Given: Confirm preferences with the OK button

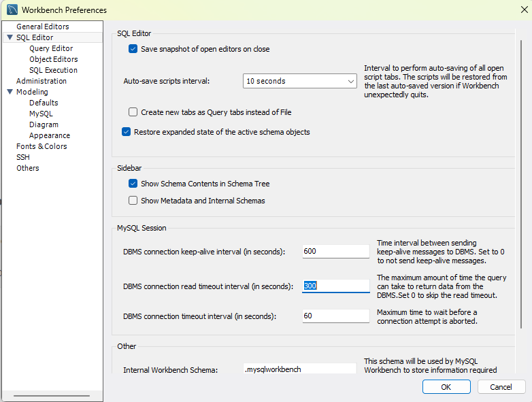Looking at the screenshot, I should click(x=446, y=387).
